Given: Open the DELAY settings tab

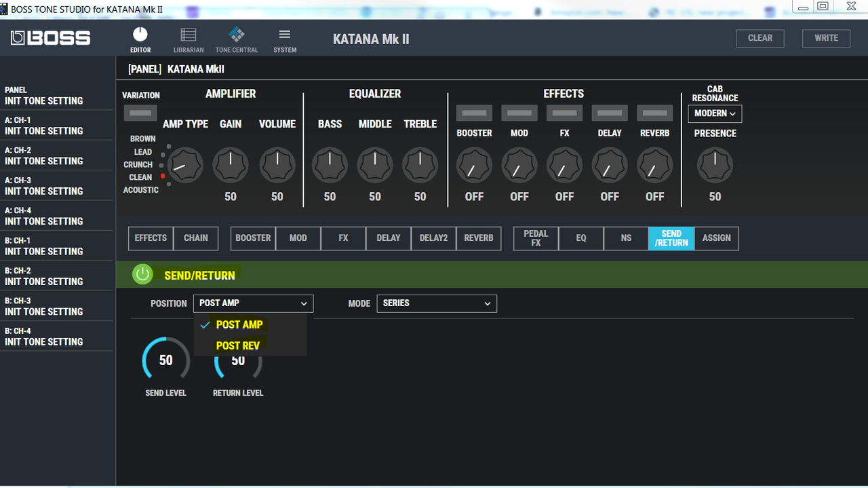Looking at the screenshot, I should [389, 238].
